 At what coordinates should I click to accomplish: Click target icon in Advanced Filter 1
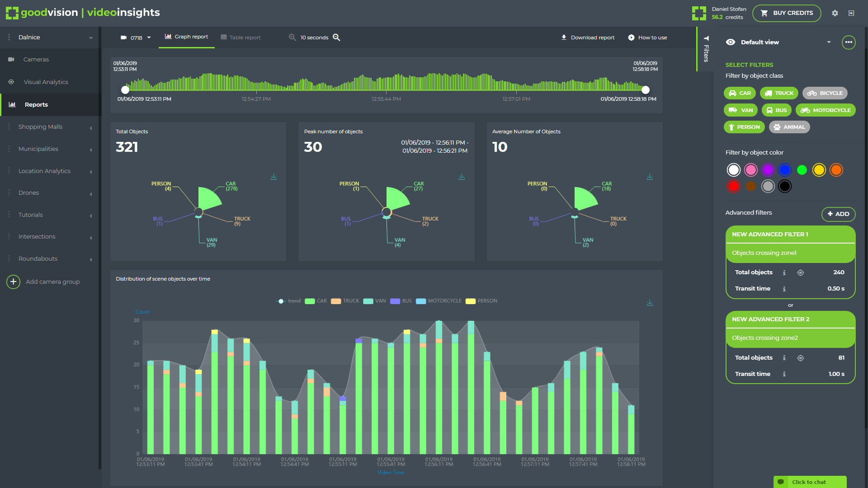point(800,272)
